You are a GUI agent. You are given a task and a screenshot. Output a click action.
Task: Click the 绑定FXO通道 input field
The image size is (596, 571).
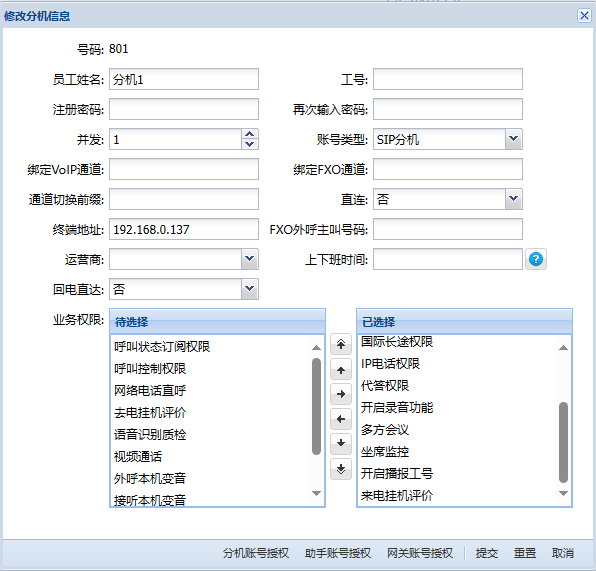click(448, 169)
